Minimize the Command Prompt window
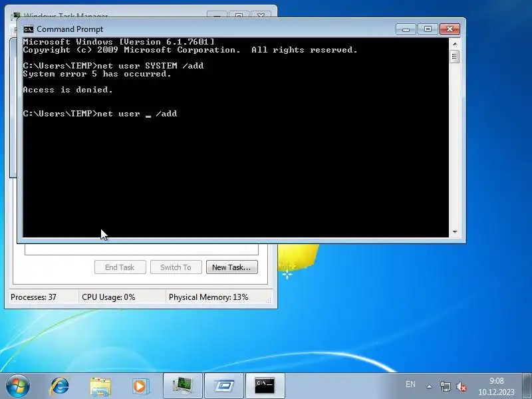The image size is (532, 399). click(x=406, y=29)
